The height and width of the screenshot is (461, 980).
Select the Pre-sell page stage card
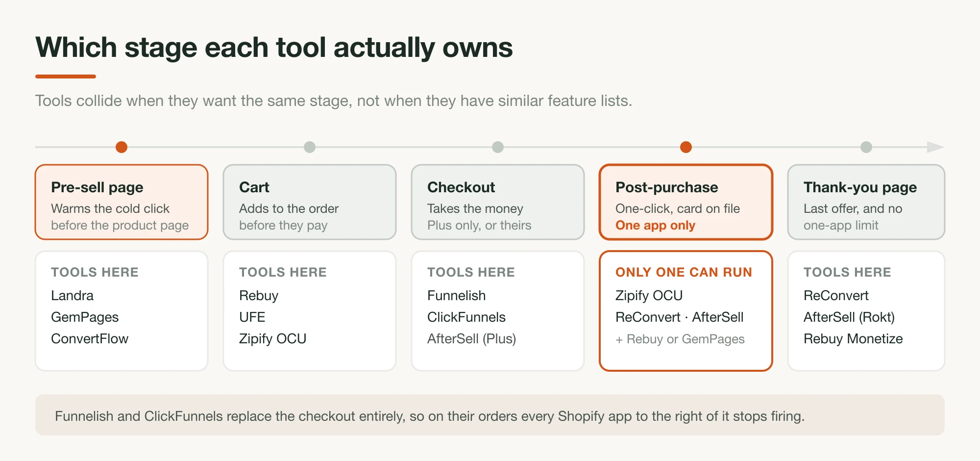click(122, 202)
